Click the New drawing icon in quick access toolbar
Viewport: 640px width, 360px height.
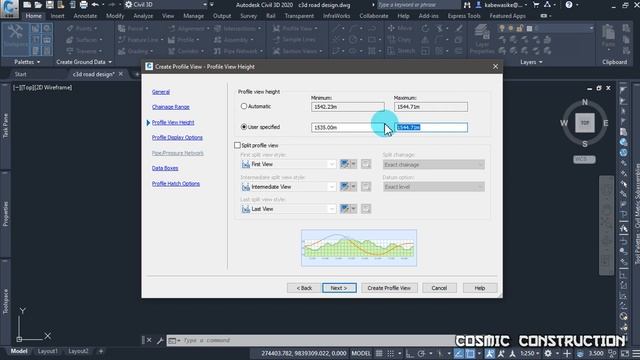[27, 5]
